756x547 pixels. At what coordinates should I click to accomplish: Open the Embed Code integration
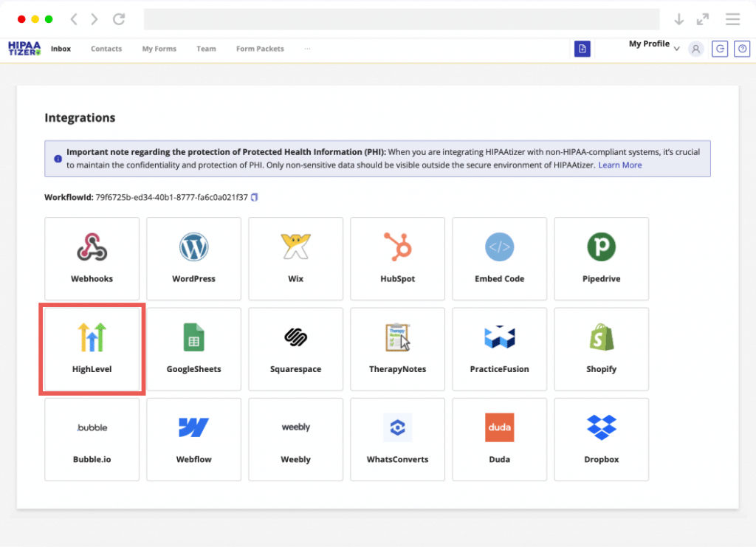coord(499,258)
